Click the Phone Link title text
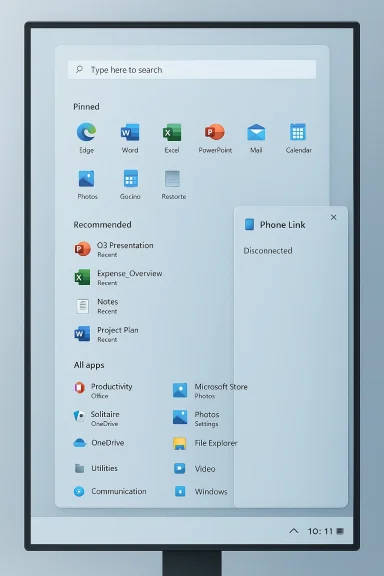The height and width of the screenshot is (576, 384). [283, 224]
